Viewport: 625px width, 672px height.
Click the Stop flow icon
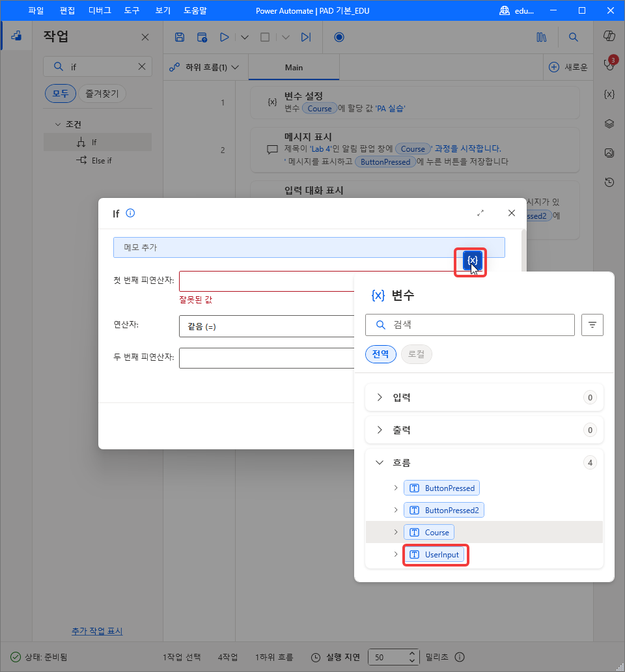point(265,37)
